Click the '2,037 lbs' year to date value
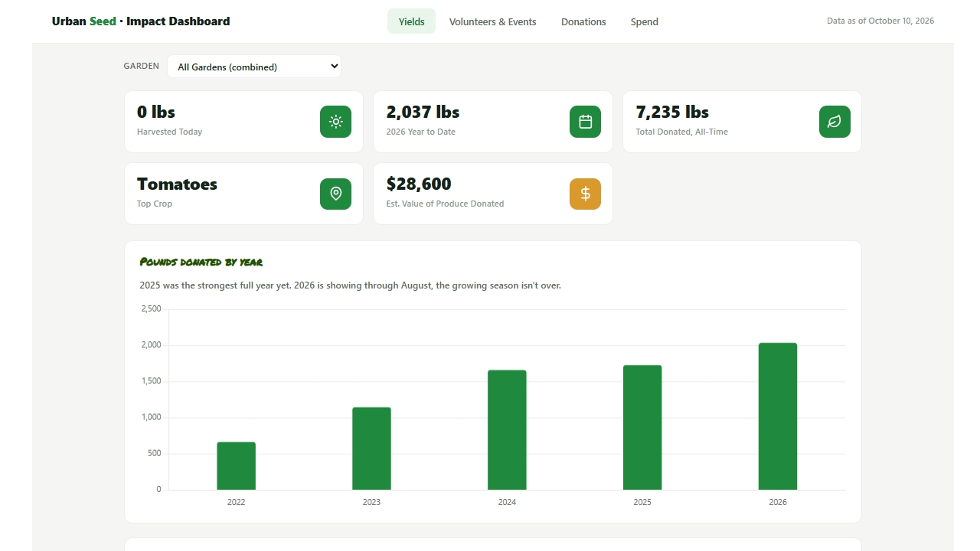 [x=423, y=112]
